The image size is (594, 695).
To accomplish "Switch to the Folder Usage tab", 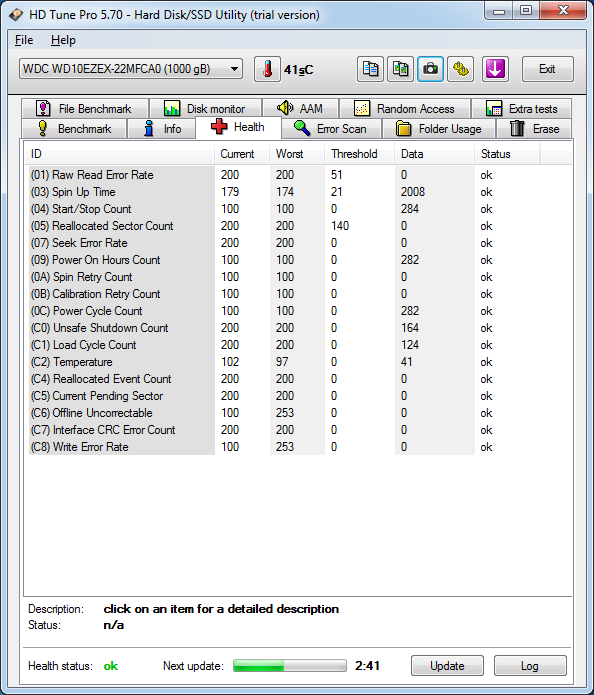I will click(439, 129).
